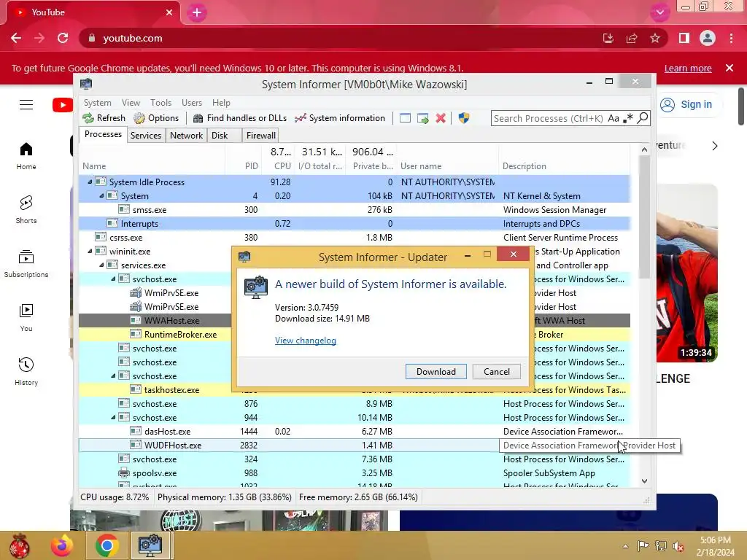This screenshot has width=747, height=560.
Task: Open System information graph window
Action: point(340,118)
